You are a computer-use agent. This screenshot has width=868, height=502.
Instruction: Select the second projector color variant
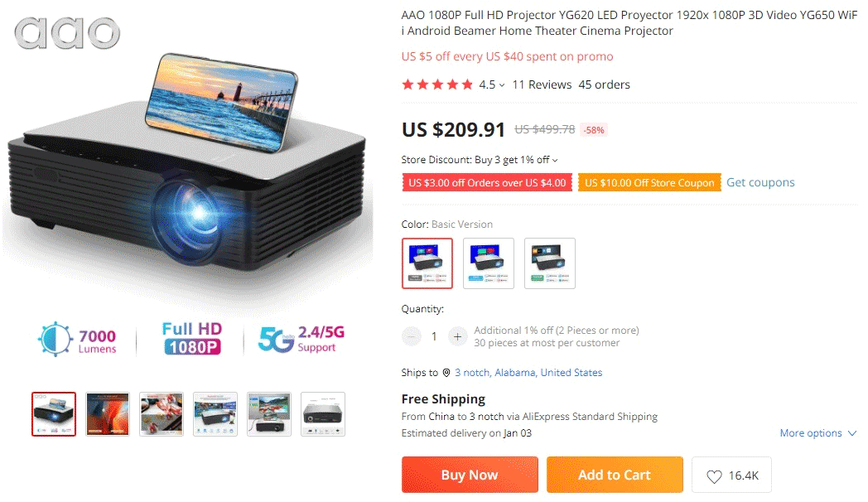pyautogui.click(x=489, y=263)
